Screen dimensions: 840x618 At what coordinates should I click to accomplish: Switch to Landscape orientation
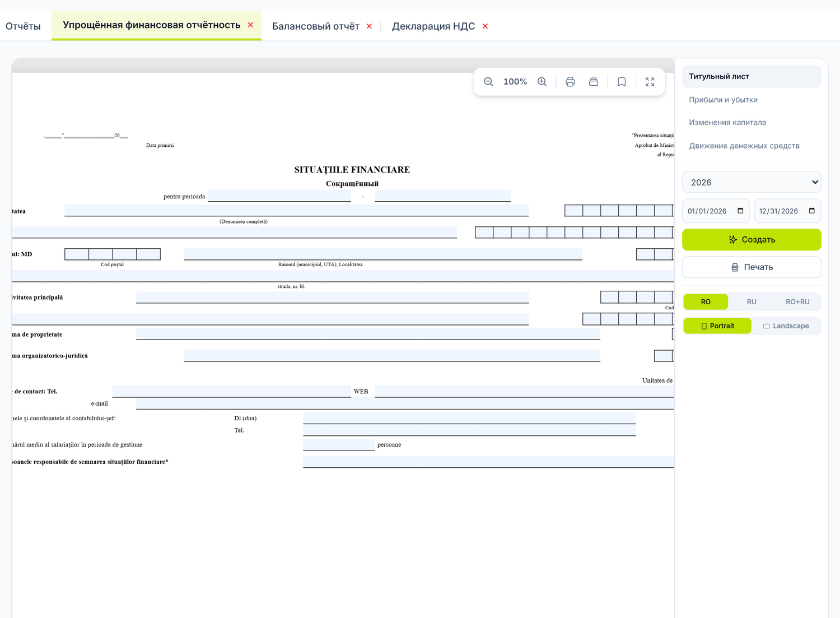pyautogui.click(x=786, y=326)
